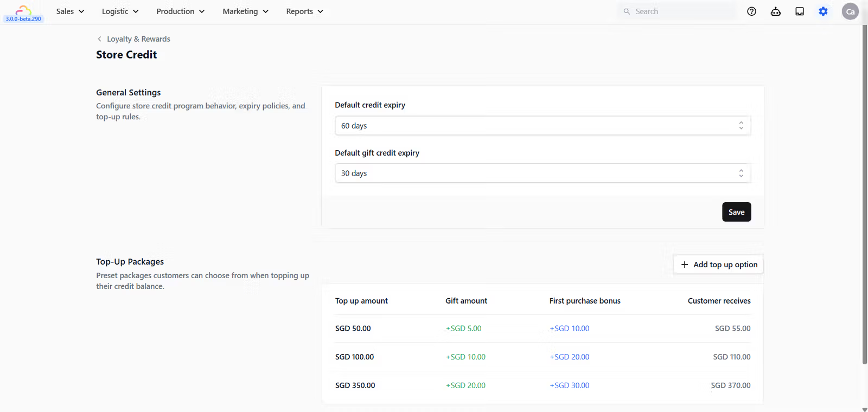Click the search magnifier icon
The width and height of the screenshot is (868, 412).
pyautogui.click(x=627, y=11)
